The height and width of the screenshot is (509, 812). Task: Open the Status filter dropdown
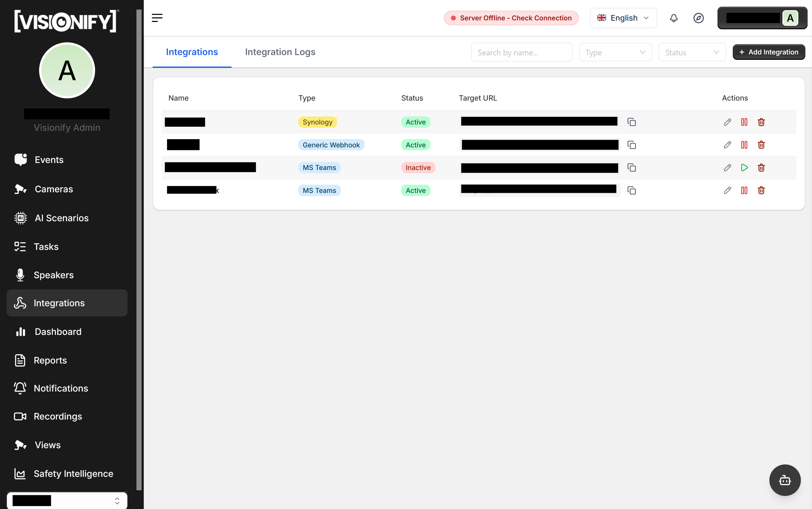point(692,52)
